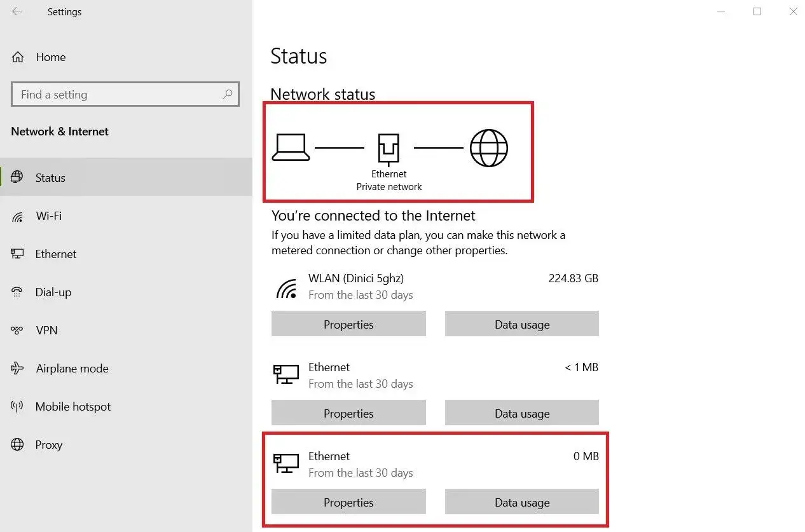Open Proxy settings page
Screen dimensions: 805x532
click(x=126, y=444)
